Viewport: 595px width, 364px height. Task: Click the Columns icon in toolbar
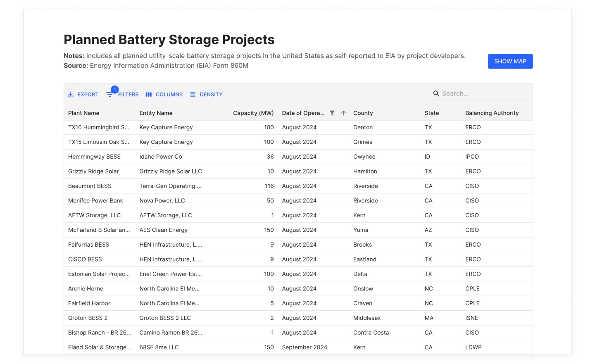pyautogui.click(x=149, y=95)
